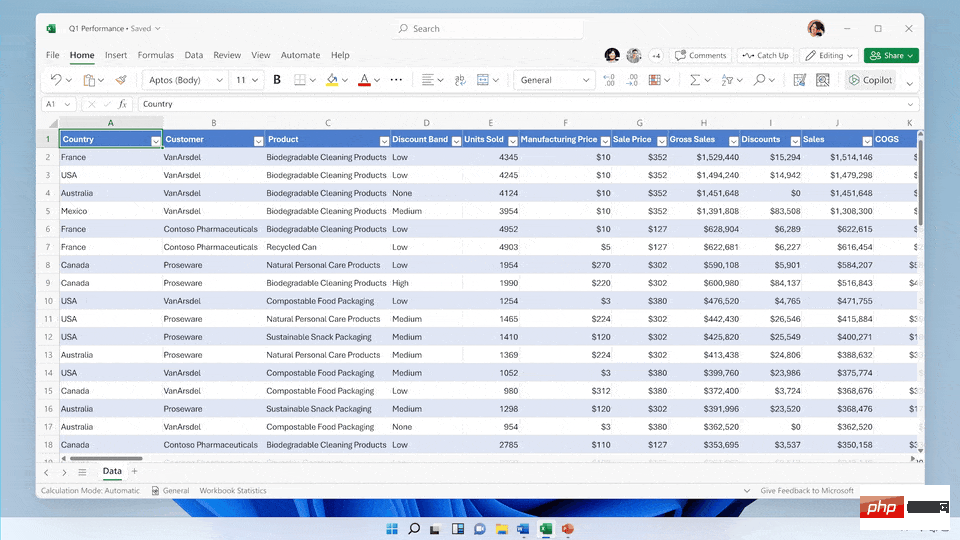Click Calculation Mode: Automatic in status bar
Image resolution: width=960 pixels, height=540 pixels.
(x=90, y=490)
